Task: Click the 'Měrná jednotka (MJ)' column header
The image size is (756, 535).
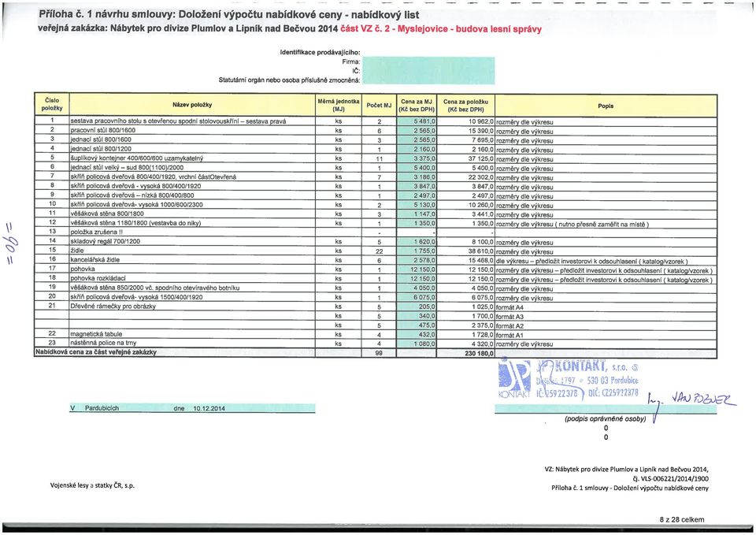Action: tap(339, 105)
